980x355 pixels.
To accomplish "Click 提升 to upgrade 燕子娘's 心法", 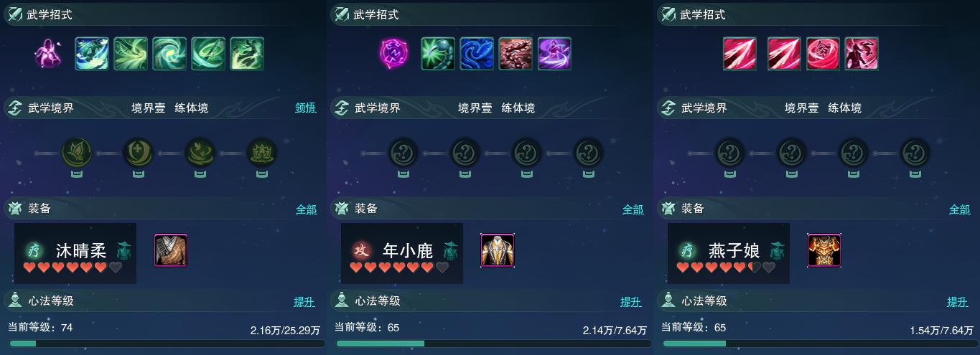I will pos(958,302).
